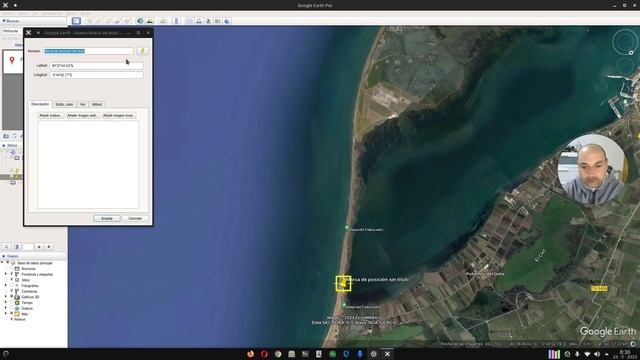Click the Añadir imagen web button
Screen dimensions: 640x360
point(83,116)
